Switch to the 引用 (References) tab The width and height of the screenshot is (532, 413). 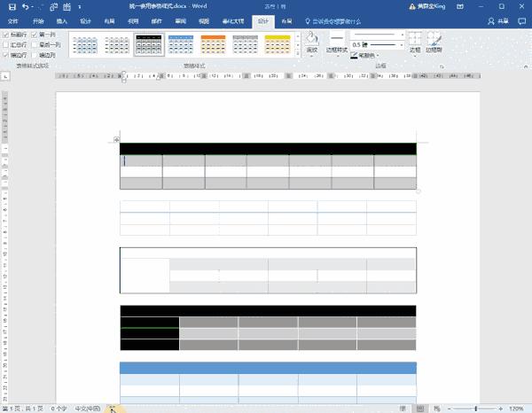click(133, 21)
